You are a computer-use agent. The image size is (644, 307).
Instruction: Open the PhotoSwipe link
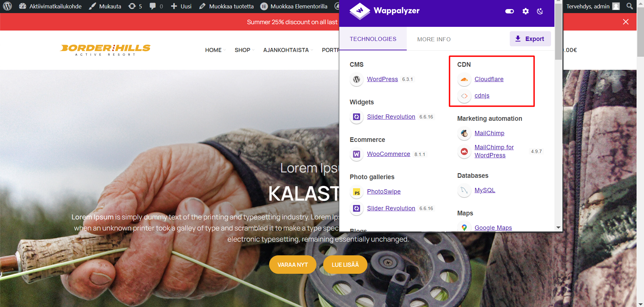tap(384, 192)
